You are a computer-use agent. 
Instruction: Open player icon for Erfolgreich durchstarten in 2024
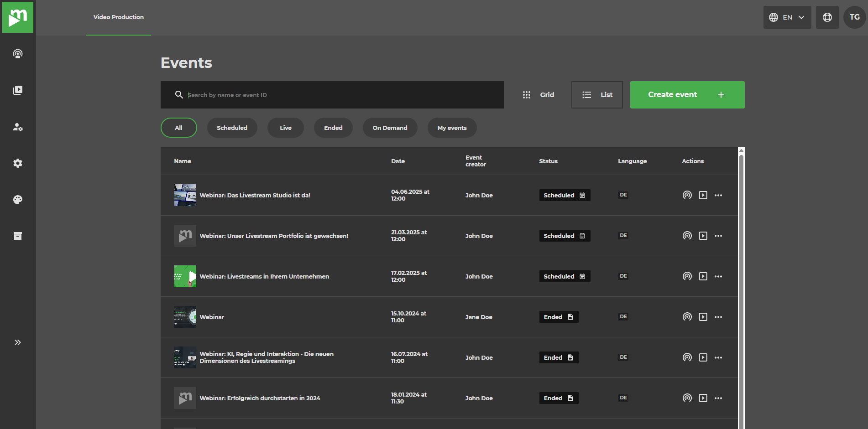click(x=703, y=398)
